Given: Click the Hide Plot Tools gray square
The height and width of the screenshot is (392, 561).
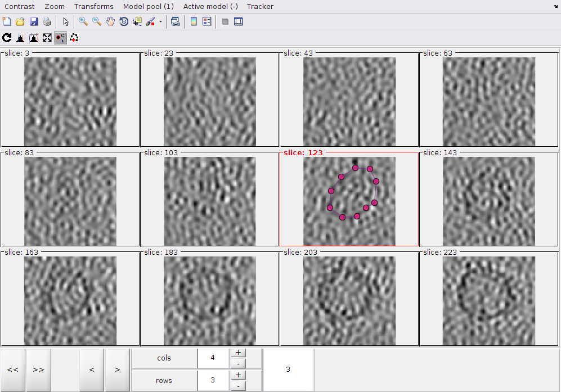Looking at the screenshot, I should point(225,21).
